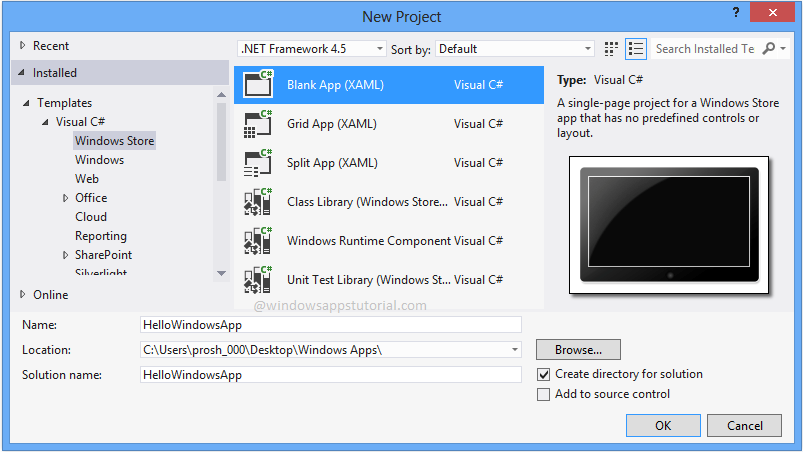The height and width of the screenshot is (452, 803).
Task: Click the search magnifier icon
Action: click(x=768, y=49)
